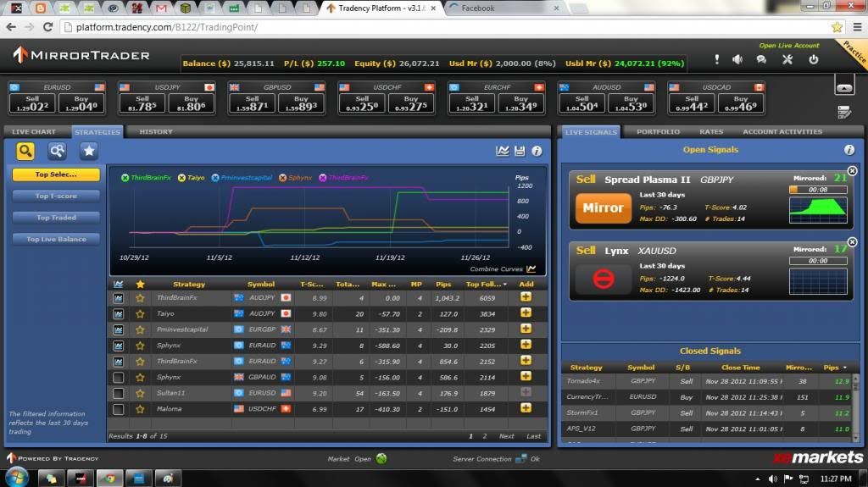
Task: Go to results page 2
Action: (x=484, y=436)
